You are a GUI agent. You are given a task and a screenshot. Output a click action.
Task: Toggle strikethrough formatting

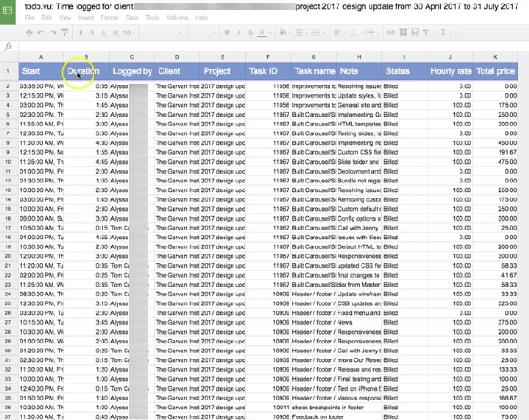[250, 33]
